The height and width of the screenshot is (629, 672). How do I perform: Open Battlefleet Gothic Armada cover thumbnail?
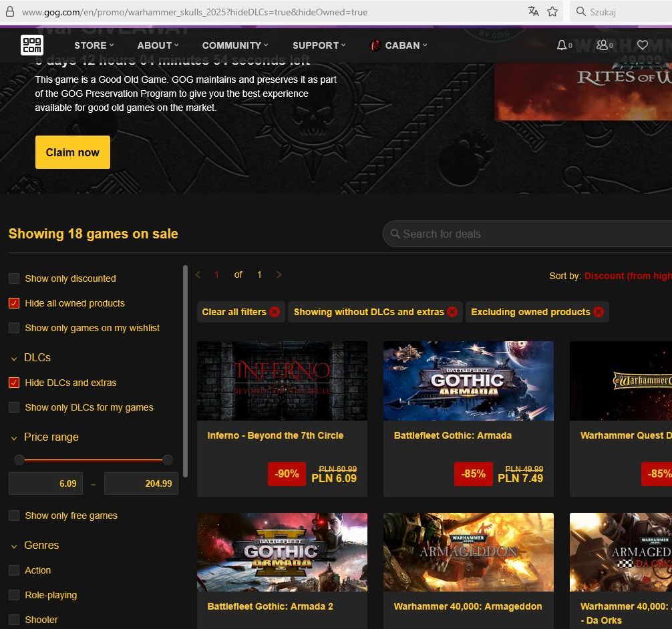pyautogui.click(x=468, y=381)
